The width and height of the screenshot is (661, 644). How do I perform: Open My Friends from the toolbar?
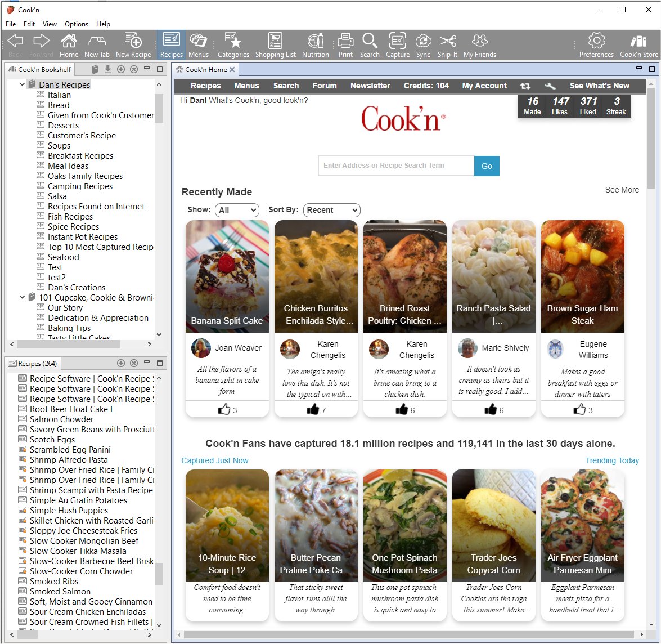[480, 44]
